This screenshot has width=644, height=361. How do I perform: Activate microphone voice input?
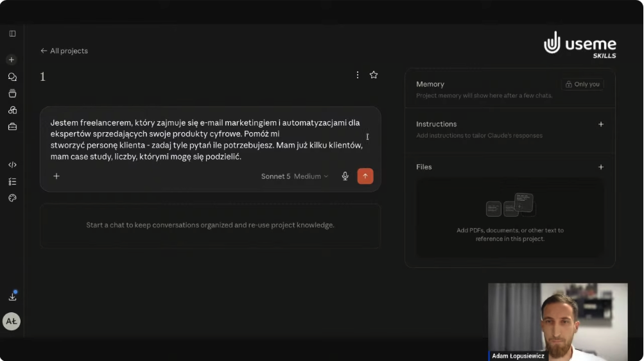(345, 176)
